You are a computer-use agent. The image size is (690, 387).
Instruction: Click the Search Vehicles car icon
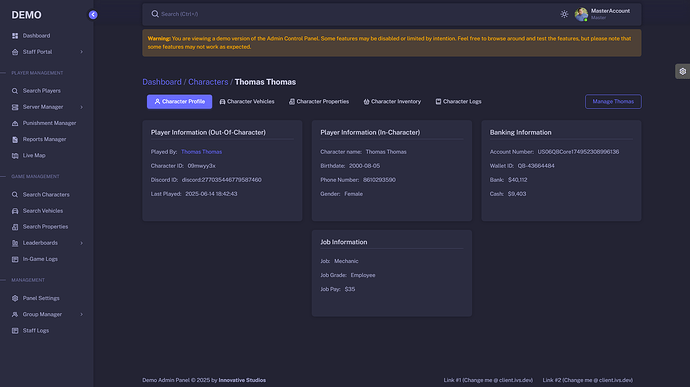[x=15, y=211]
